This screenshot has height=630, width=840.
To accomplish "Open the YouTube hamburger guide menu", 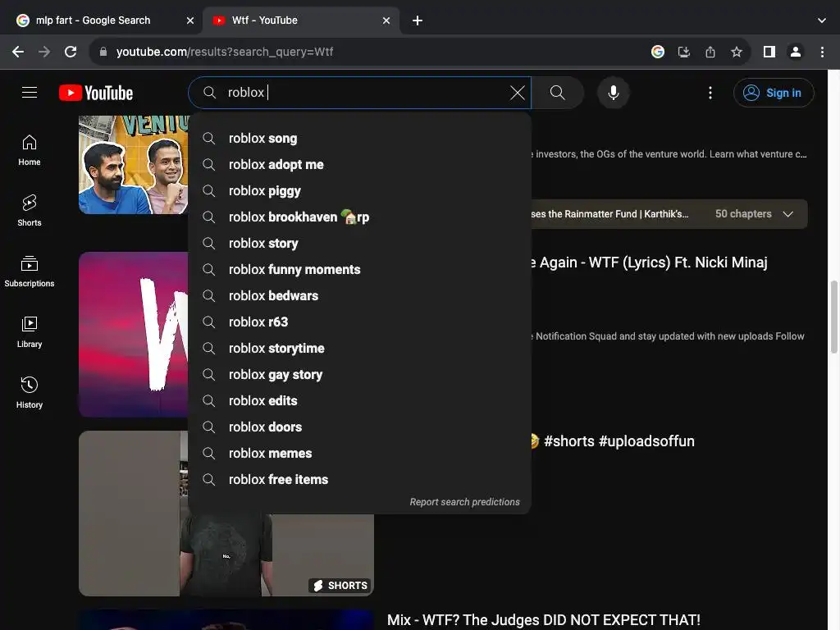I will pyautogui.click(x=30, y=93).
